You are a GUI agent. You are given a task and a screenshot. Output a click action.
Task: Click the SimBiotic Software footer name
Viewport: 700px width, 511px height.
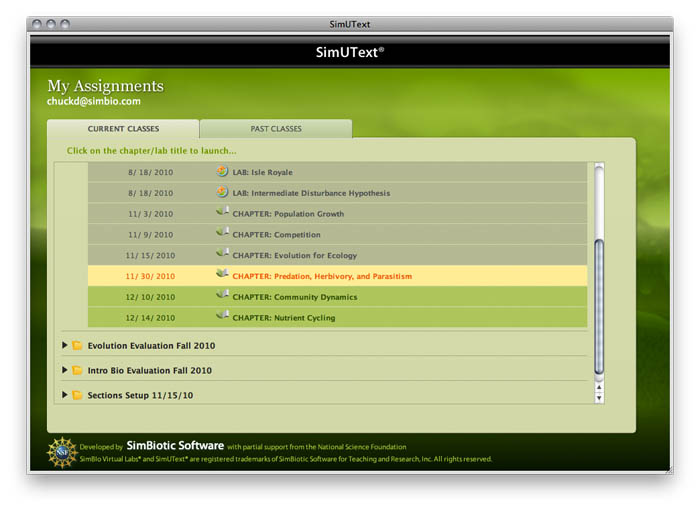click(175, 446)
